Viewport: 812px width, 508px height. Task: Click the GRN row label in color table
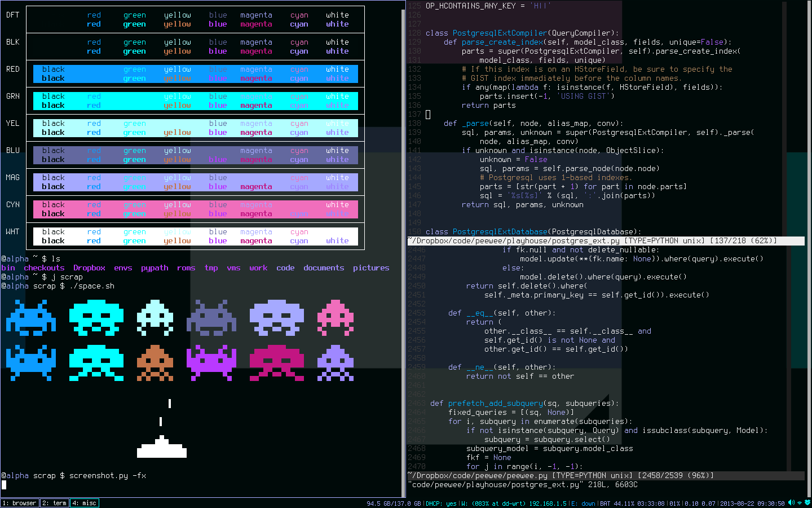(x=12, y=97)
